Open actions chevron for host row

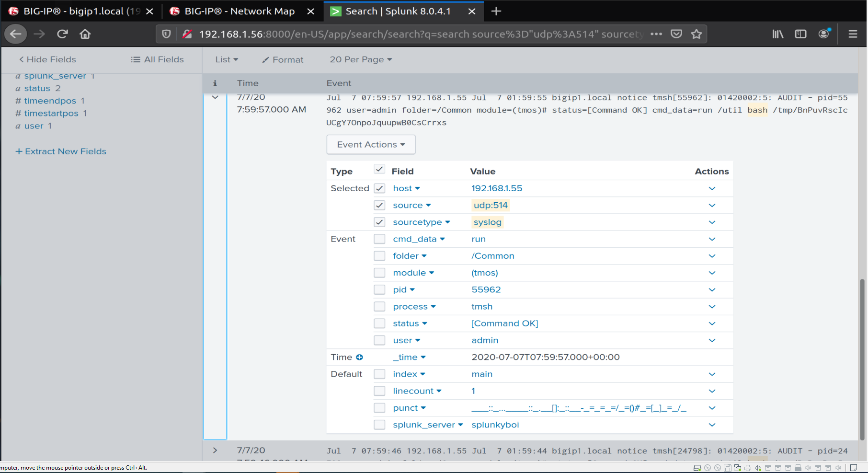712,188
